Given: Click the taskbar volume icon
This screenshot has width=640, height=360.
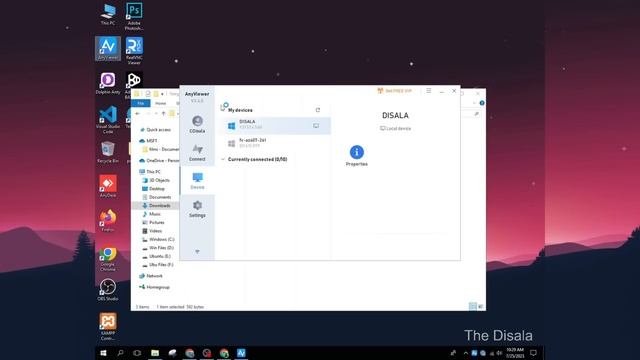Looking at the screenshot, I should [499, 353].
